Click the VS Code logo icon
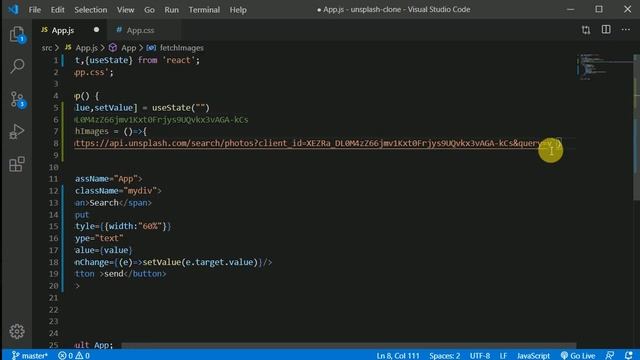This screenshot has height=360, width=640. (x=13, y=9)
